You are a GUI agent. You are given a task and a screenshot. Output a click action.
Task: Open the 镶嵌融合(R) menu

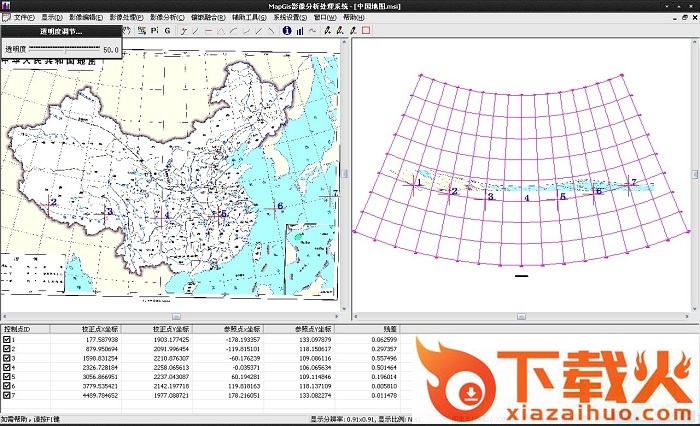208,17
